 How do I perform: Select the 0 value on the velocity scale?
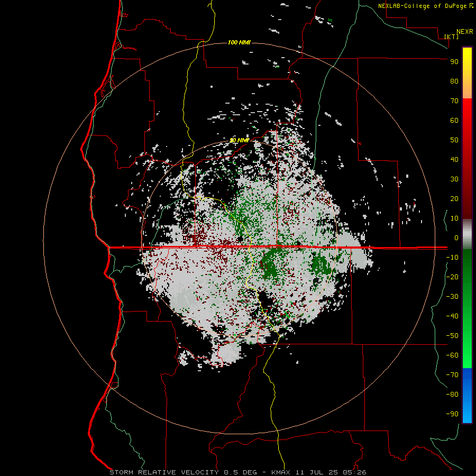(456, 238)
